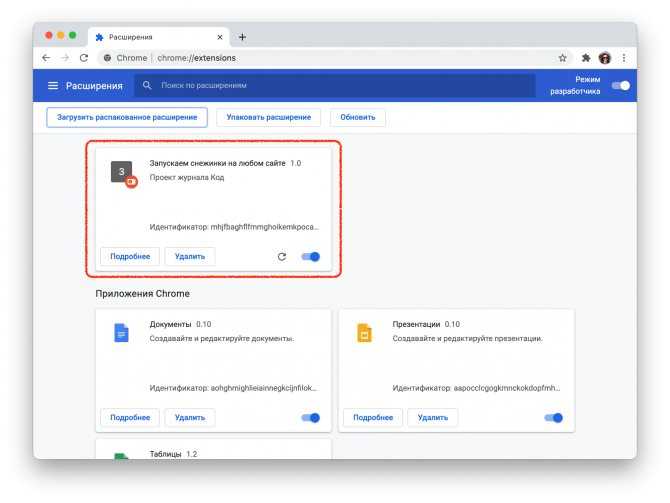This screenshot has height=503, width=670.
Task: Click the Расширения page title in header
Action: coord(94,86)
